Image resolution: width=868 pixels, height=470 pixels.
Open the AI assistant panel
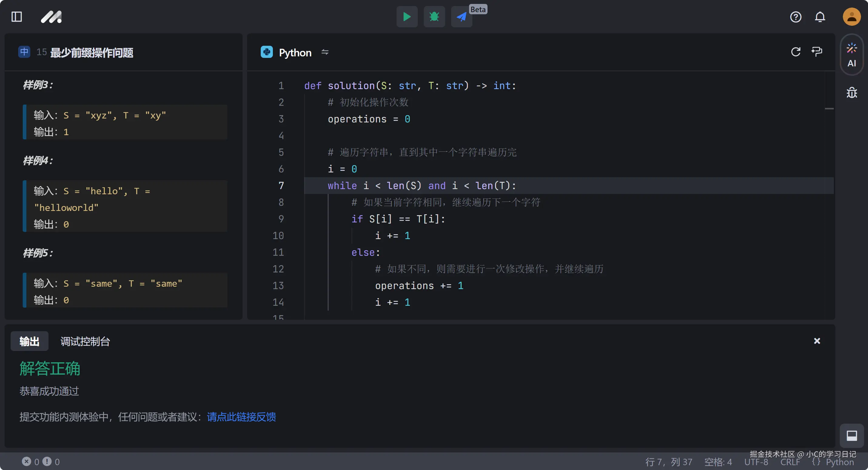(x=852, y=55)
